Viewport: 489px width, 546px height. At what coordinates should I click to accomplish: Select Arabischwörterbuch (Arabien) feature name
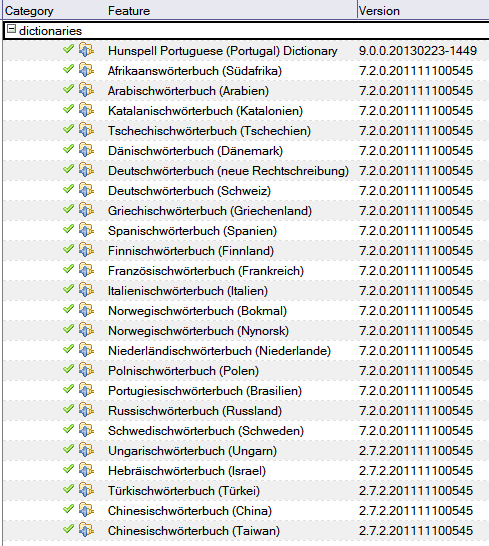point(188,91)
